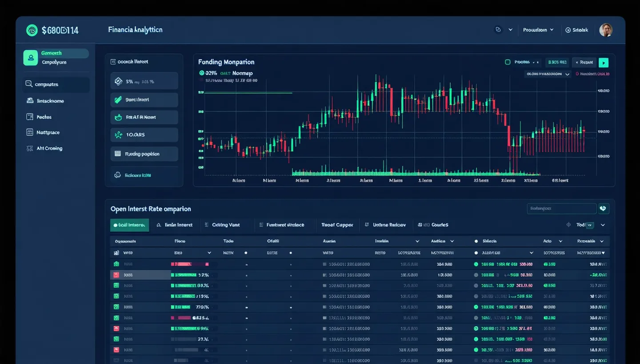
Task: Click the icon before the Enin Interct tab
Action: coord(159,225)
